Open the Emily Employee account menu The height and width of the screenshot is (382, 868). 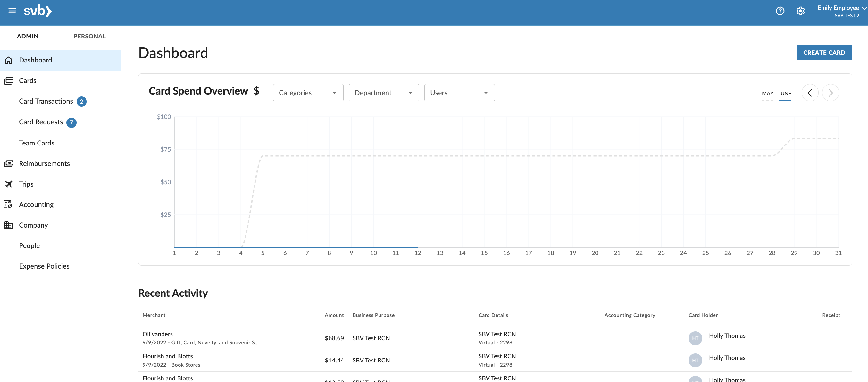coord(841,11)
